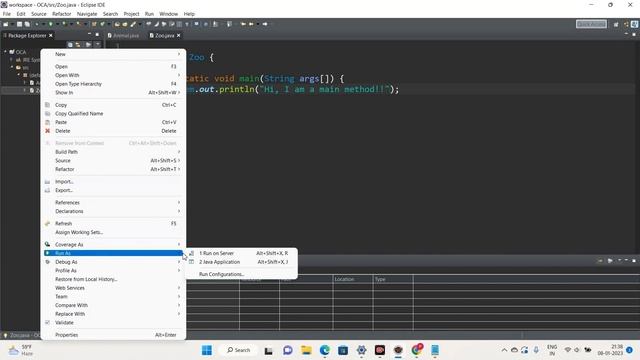Screen dimensions: 640x360
Task: Choose Properties in context menu
Action: [x=113, y=335]
